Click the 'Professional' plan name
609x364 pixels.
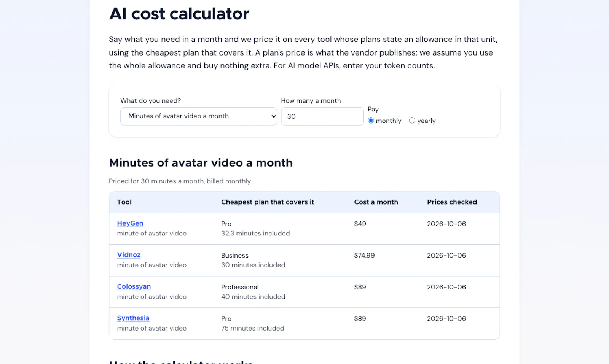tap(240, 287)
